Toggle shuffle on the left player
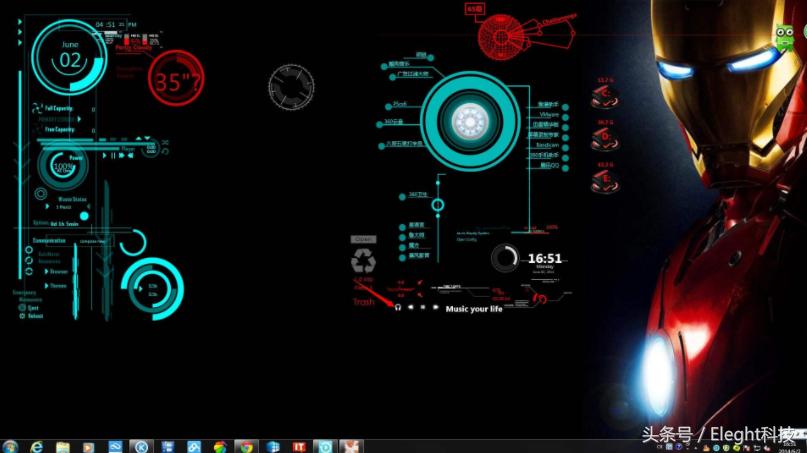 (165, 142)
